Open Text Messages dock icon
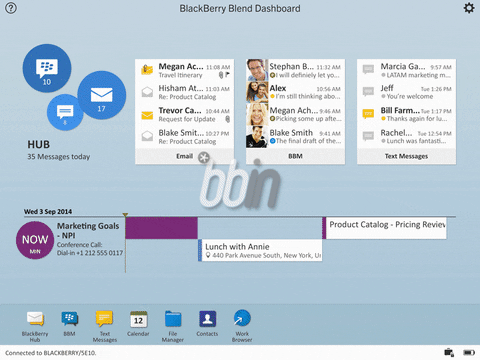 tap(105, 326)
